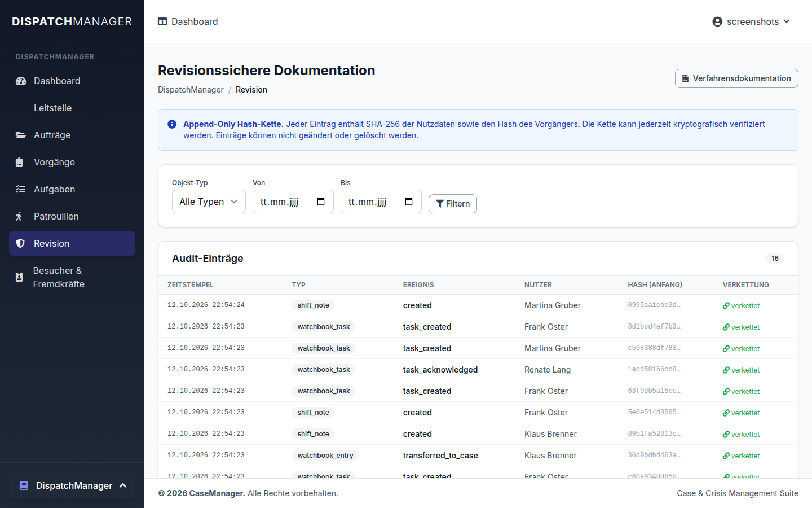Viewport: 812px width, 508px height.
Task: Go to Aufträge in the sidebar
Action: pos(72,135)
